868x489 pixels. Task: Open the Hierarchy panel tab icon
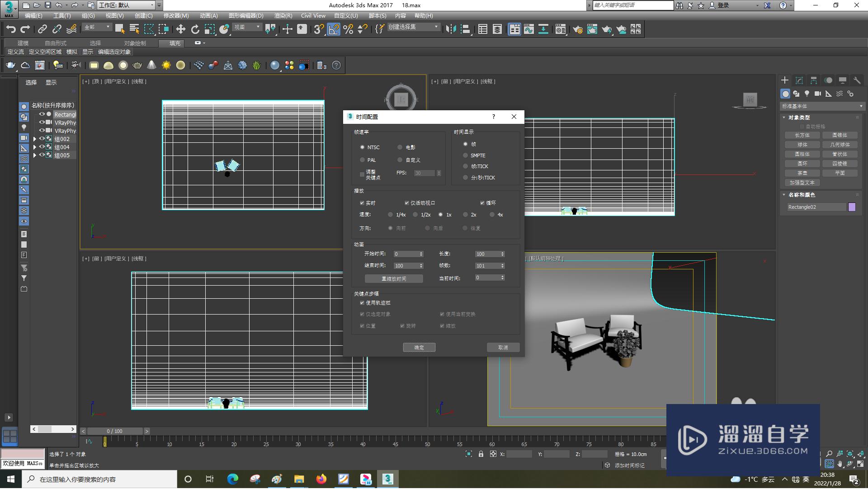coord(814,80)
